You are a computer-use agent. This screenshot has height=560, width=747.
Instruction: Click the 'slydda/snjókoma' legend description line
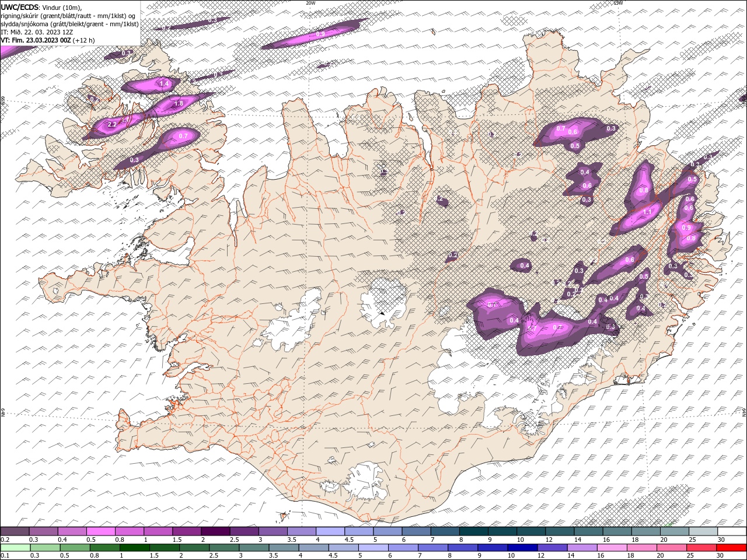(69, 24)
